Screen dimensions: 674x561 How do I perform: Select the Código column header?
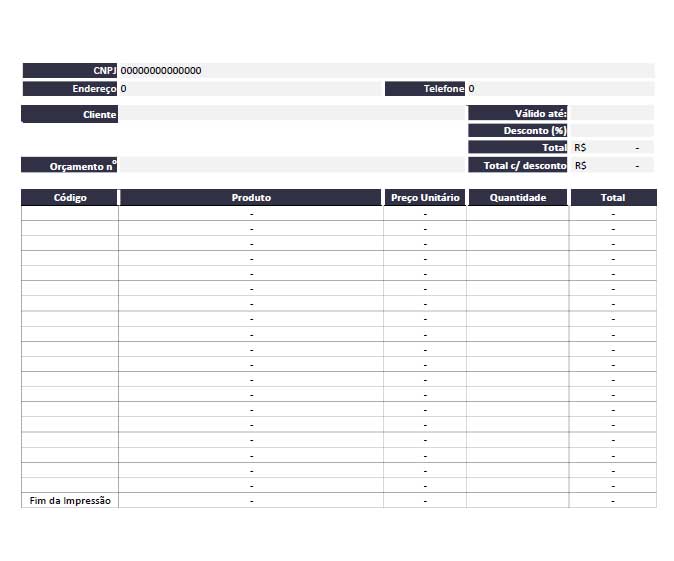pyautogui.click(x=70, y=198)
